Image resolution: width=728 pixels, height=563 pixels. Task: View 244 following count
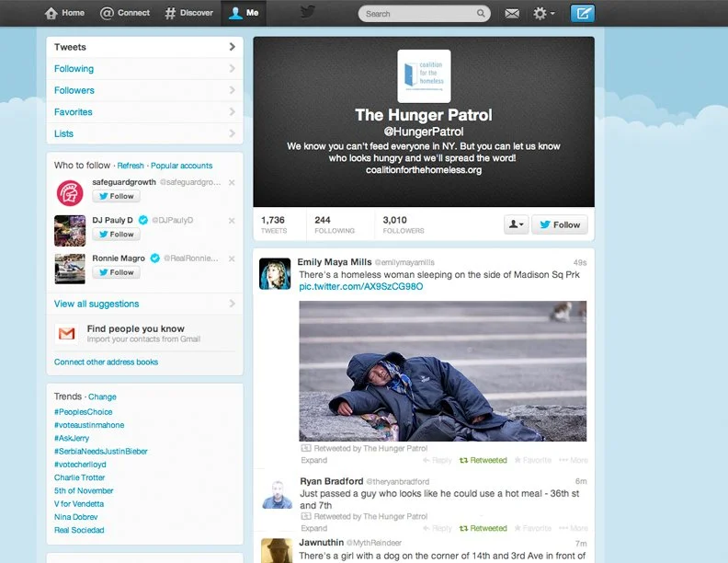tap(335, 224)
